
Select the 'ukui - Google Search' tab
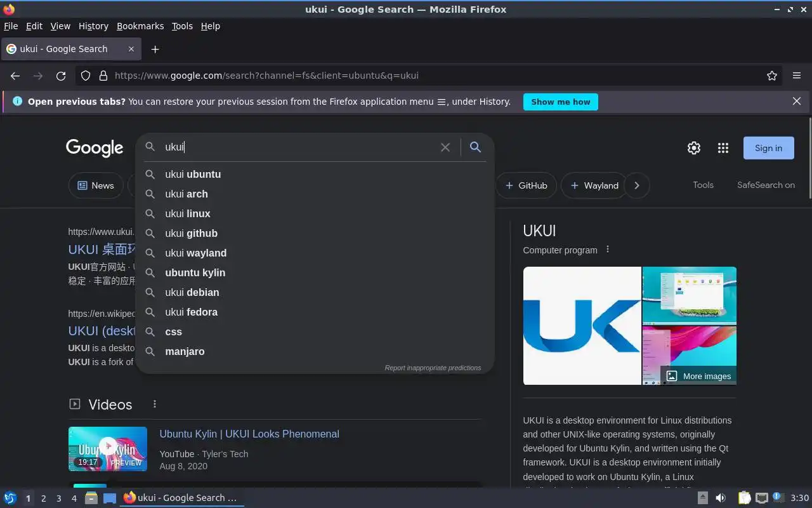(71, 49)
